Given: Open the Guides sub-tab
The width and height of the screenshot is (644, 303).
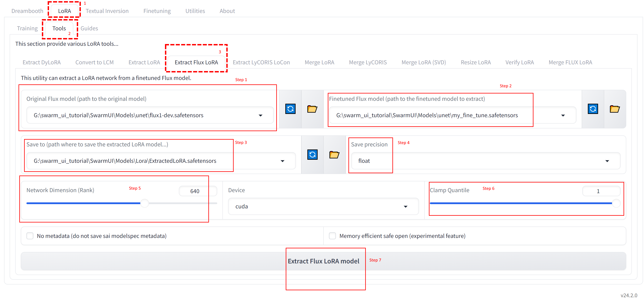Looking at the screenshot, I should (89, 28).
